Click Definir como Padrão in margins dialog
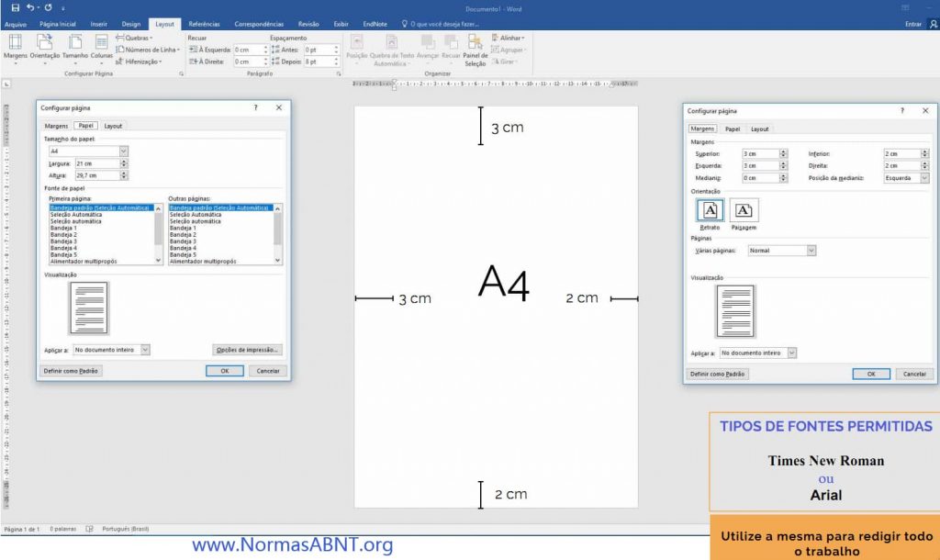 point(718,375)
